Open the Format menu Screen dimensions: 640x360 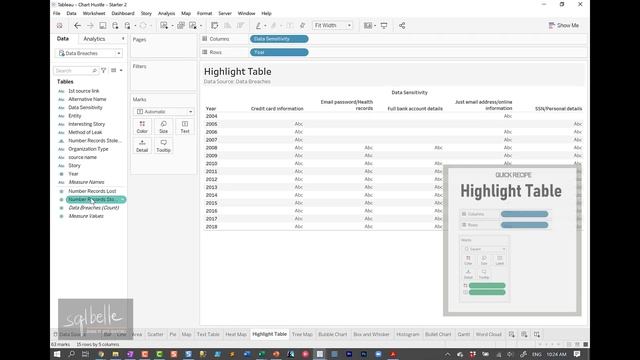pyautogui.click(x=204, y=13)
